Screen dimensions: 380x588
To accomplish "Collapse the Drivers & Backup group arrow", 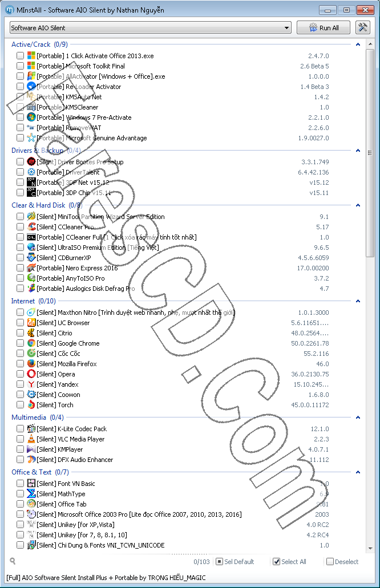I will coord(358,151).
